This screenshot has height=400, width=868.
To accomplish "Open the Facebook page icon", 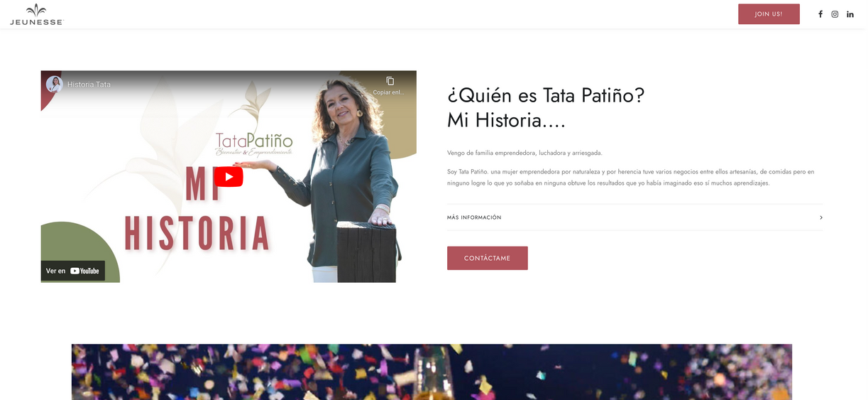I will coord(820,14).
